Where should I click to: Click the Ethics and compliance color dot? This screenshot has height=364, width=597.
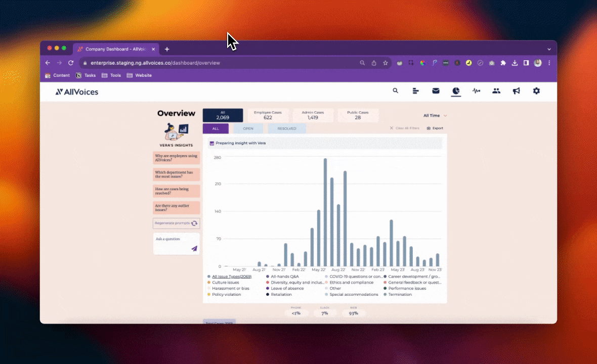point(326,283)
